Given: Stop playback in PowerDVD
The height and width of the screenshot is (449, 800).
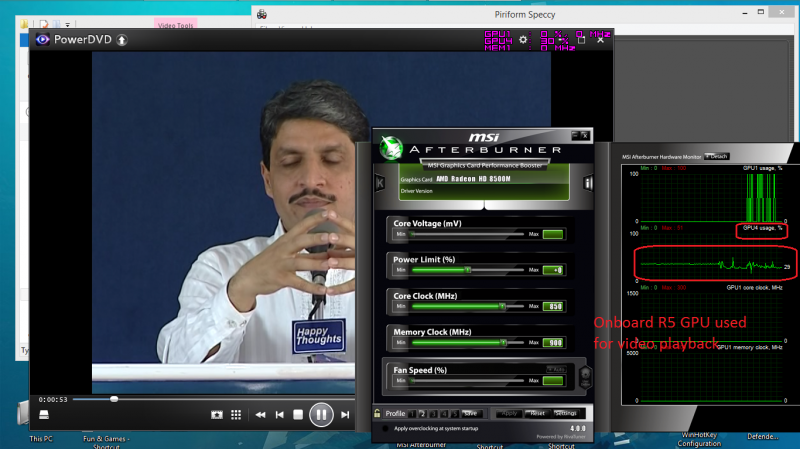Looking at the screenshot, I should tap(298, 415).
